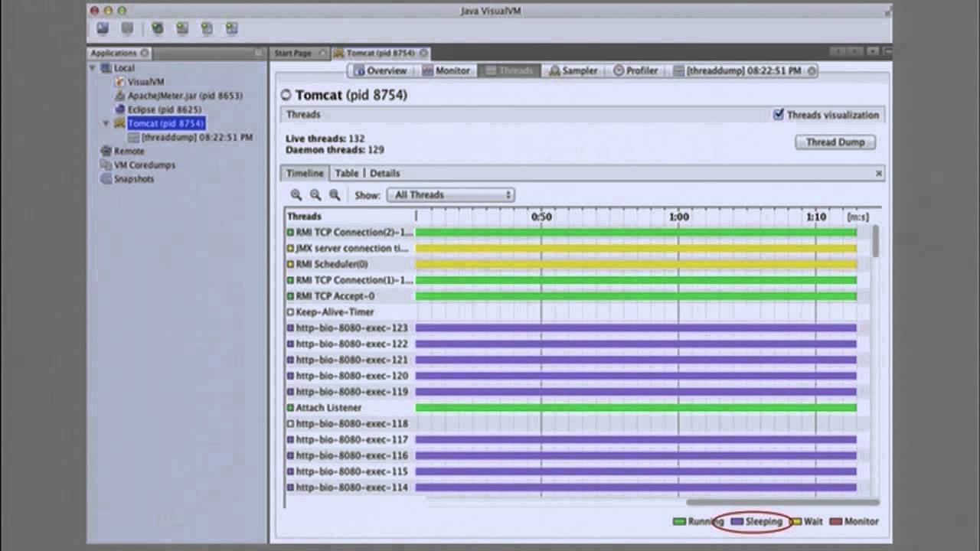Image resolution: width=980 pixels, height=551 pixels.
Task: Switch to the Table view tab
Action: click(x=346, y=173)
